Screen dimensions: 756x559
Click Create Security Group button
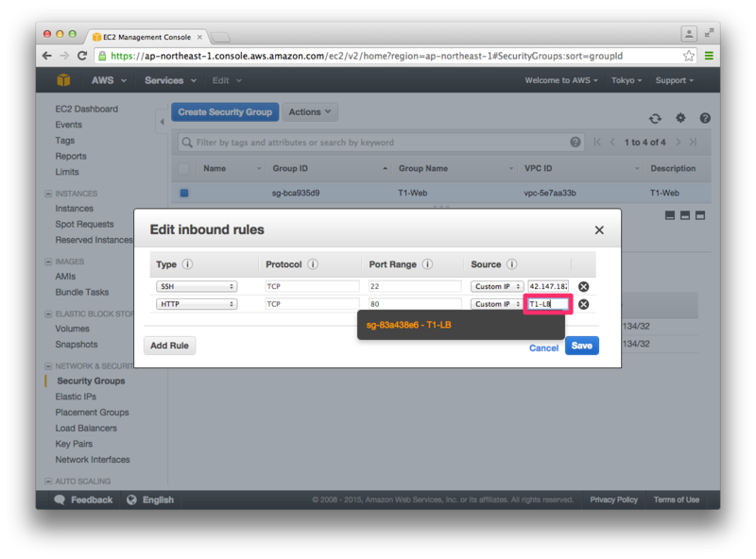pyautogui.click(x=225, y=111)
